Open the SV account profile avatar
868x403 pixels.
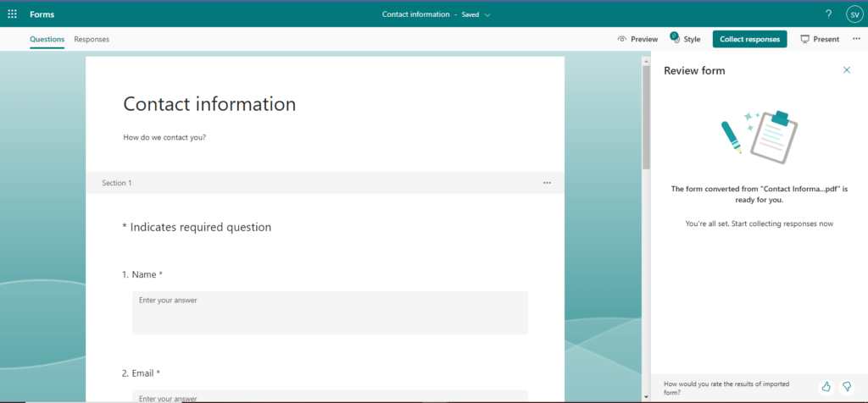(x=854, y=14)
